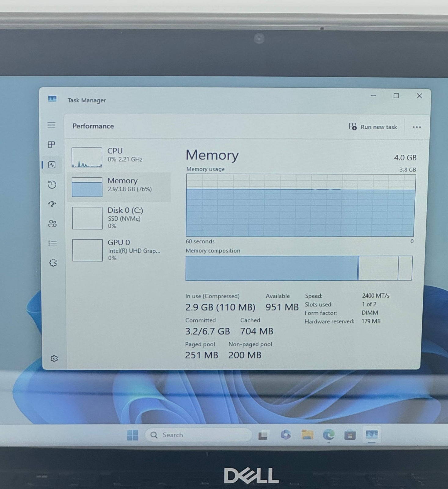Click the free segment of Memory composition bar
This screenshot has height=489, width=448.
[405, 268]
